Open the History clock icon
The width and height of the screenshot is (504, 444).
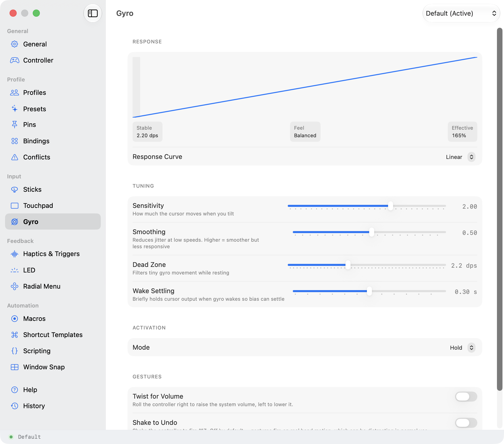pos(15,406)
